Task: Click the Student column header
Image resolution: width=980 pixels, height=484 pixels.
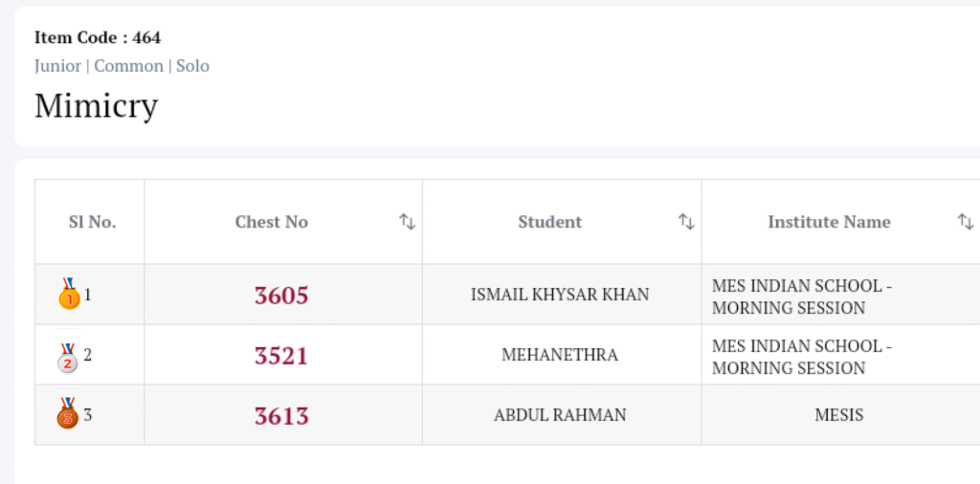Action: pos(550,222)
